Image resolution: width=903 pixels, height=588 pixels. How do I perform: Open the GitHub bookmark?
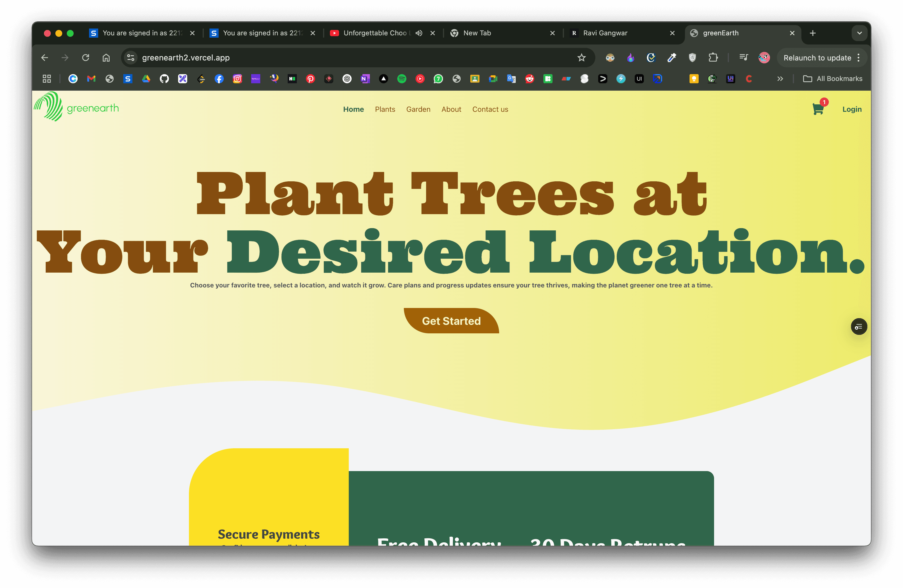click(x=164, y=79)
